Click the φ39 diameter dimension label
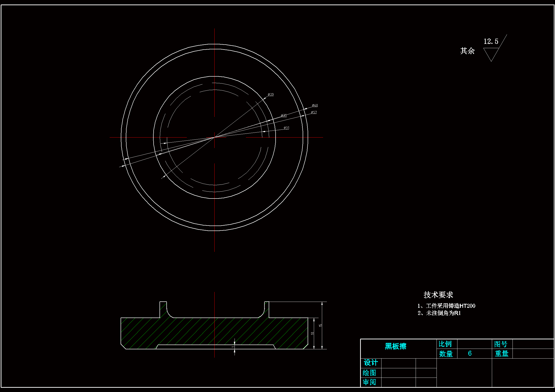The image size is (555, 392). [271, 94]
